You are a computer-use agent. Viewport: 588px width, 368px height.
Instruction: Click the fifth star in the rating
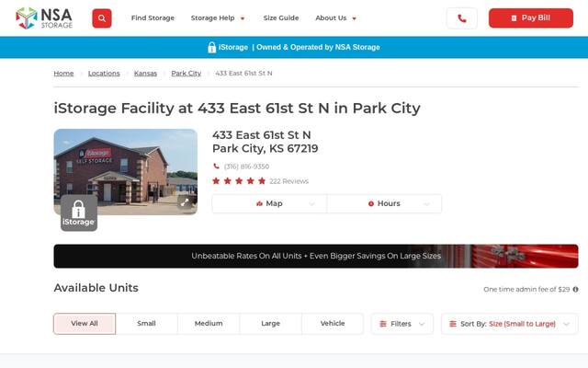pos(262,181)
